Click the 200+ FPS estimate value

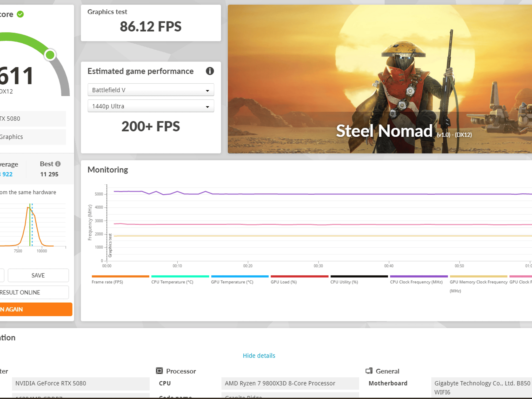click(151, 127)
